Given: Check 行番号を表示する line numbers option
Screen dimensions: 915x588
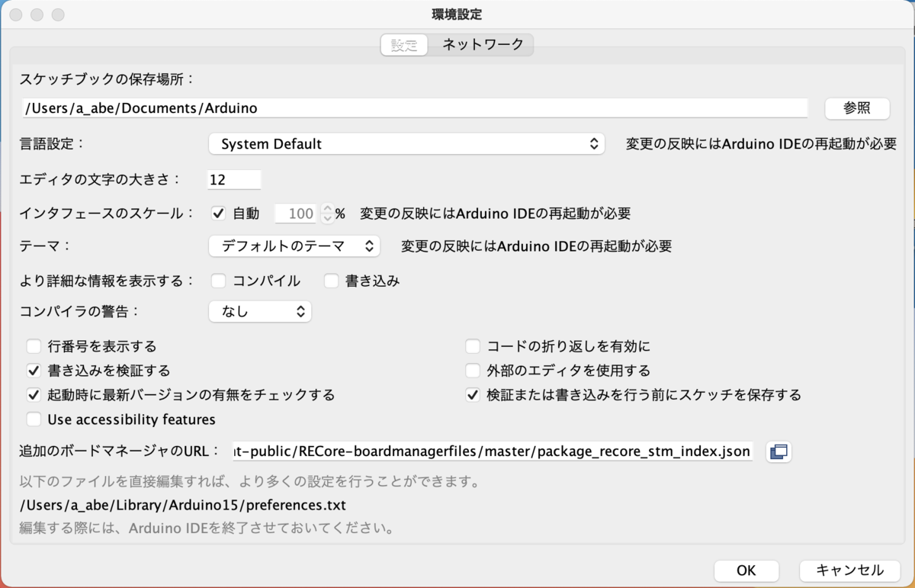Looking at the screenshot, I should (34, 345).
